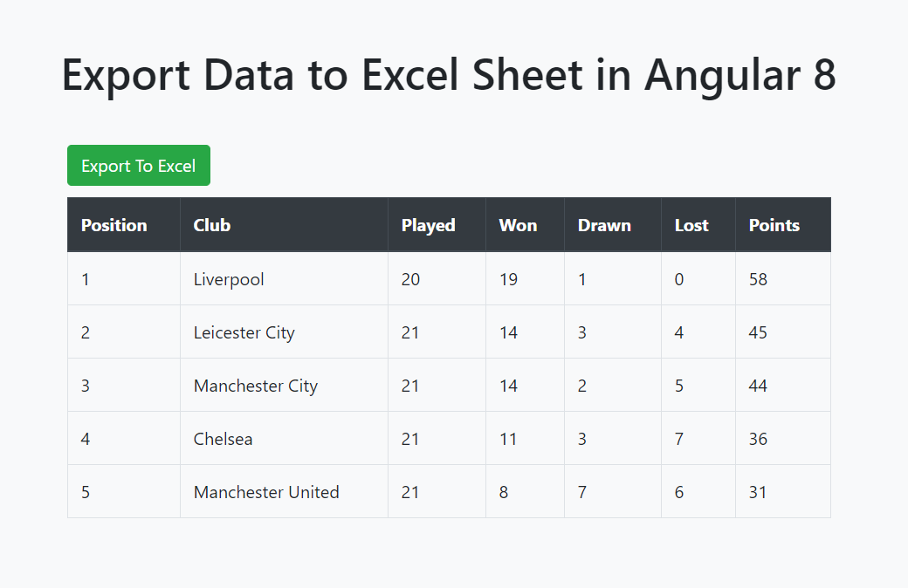Viewport: 908px width, 588px height.
Task: Click Manchester United's drawn value of 7
Action: click(581, 491)
